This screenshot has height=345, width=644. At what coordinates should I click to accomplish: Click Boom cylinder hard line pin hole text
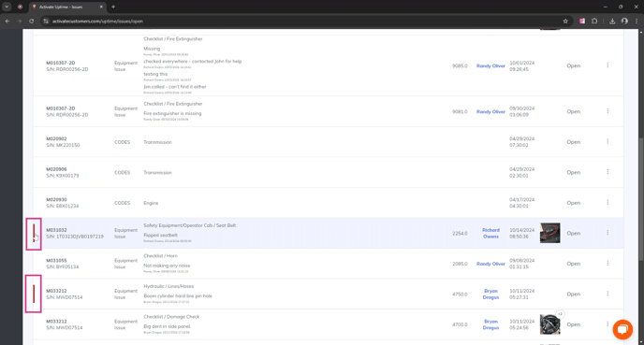178,295
